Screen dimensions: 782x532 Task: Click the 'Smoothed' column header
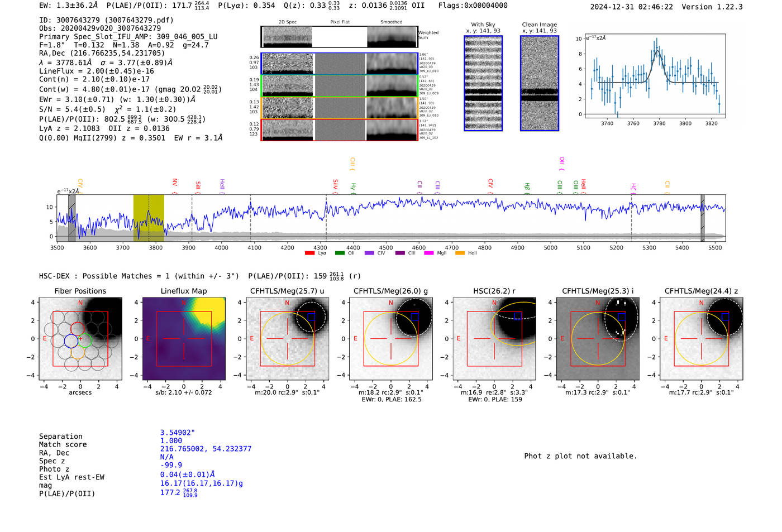point(391,22)
